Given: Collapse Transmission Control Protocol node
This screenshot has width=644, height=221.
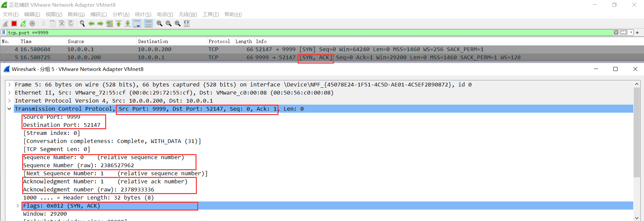Looking at the screenshot, I should (x=9, y=109).
